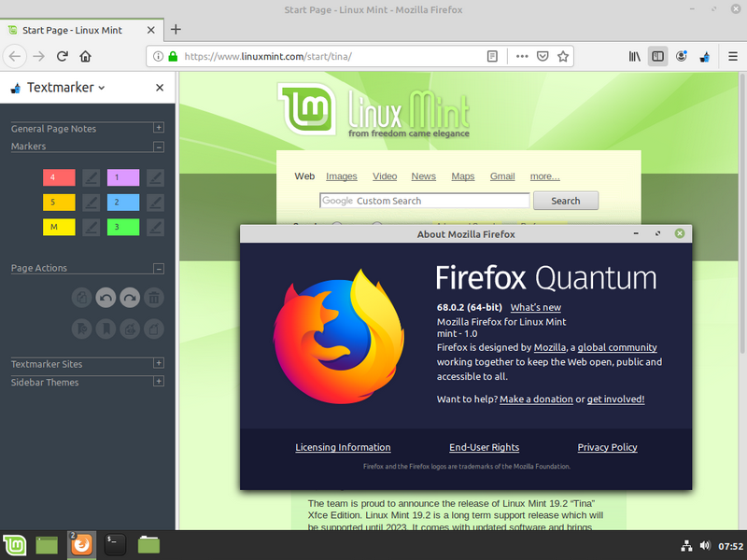Undo the last Textmarker action
The width and height of the screenshot is (747, 560).
tap(106, 298)
